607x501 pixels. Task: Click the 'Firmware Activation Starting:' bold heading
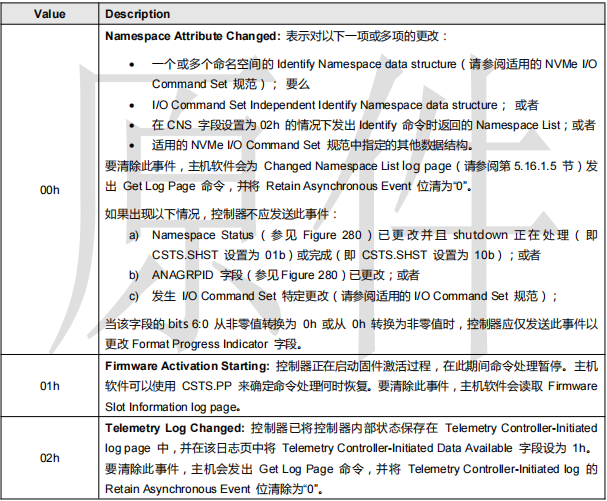pos(187,366)
